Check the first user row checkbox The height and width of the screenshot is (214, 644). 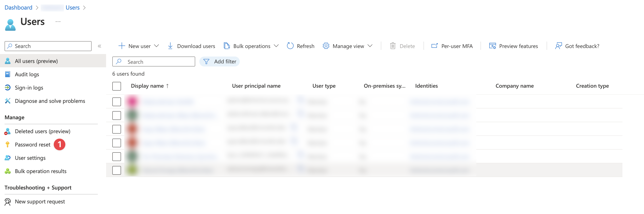tap(116, 102)
